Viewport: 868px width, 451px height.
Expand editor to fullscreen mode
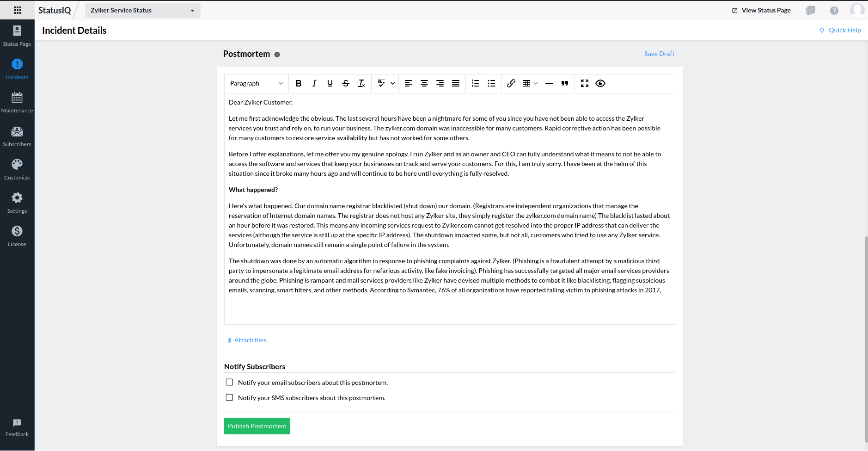585,83
